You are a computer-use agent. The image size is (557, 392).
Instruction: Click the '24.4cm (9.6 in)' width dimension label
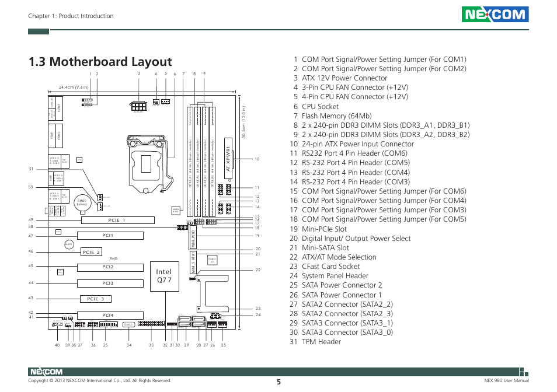click(74, 87)
